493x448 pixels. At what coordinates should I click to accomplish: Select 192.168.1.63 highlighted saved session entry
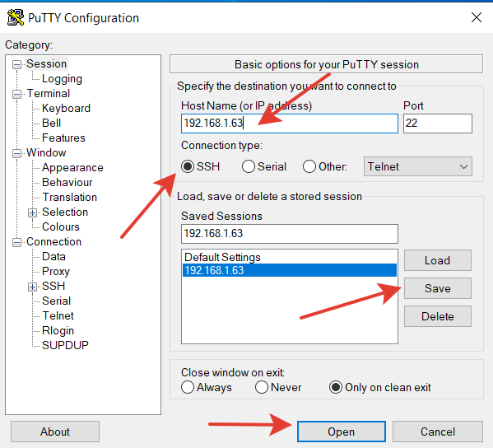coord(290,270)
